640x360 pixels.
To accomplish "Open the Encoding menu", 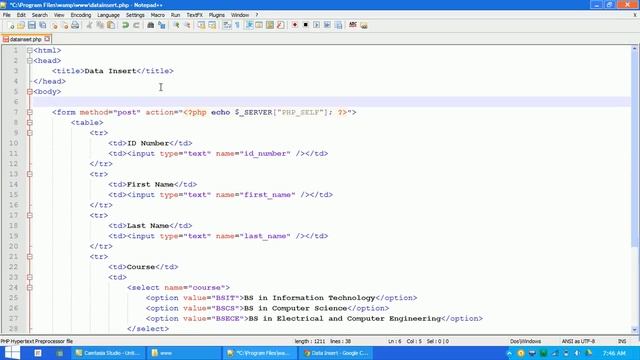I will 81,15.
